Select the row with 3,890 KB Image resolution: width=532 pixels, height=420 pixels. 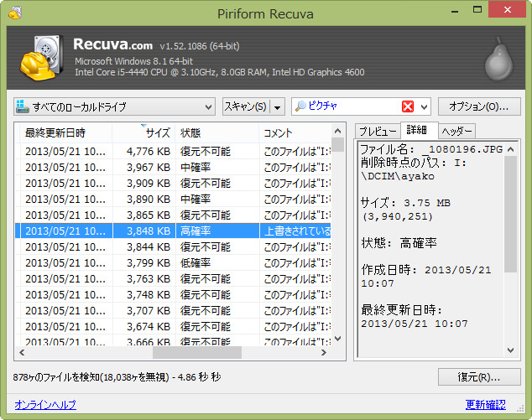(x=173, y=199)
